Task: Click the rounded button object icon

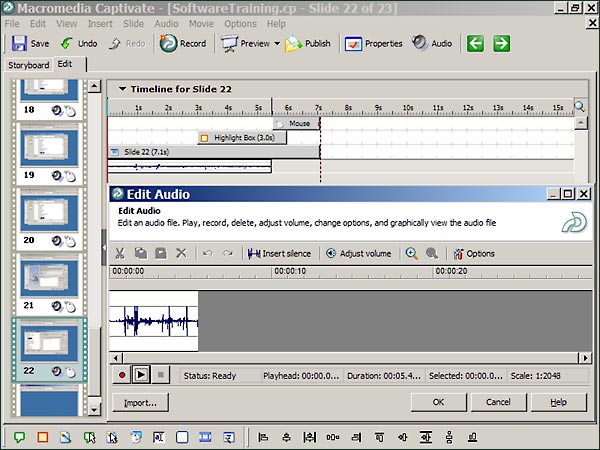Action: [x=182, y=437]
